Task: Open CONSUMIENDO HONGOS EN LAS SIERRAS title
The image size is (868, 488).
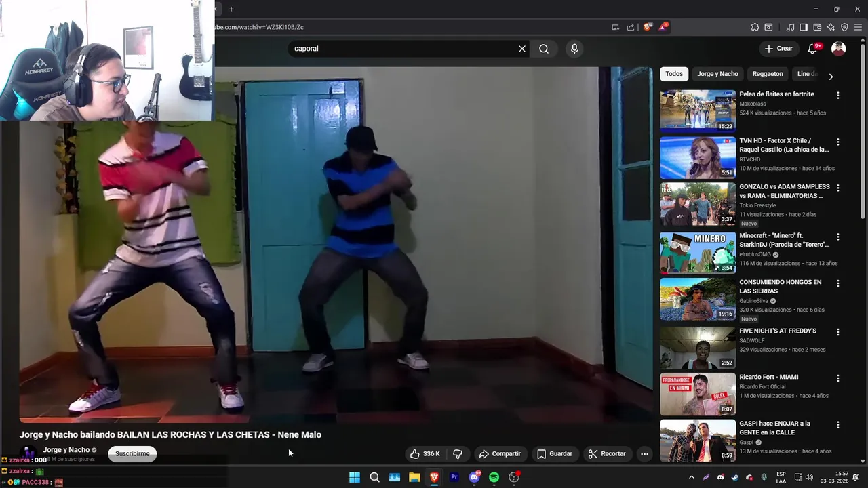Action: [x=781, y=287]
